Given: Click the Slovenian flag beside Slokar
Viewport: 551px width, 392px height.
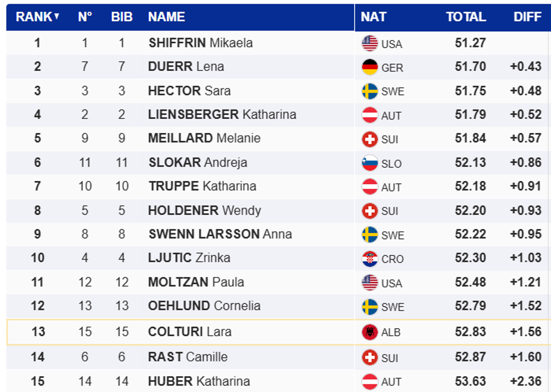Looking at the screenshot, I should coord(370,163).
